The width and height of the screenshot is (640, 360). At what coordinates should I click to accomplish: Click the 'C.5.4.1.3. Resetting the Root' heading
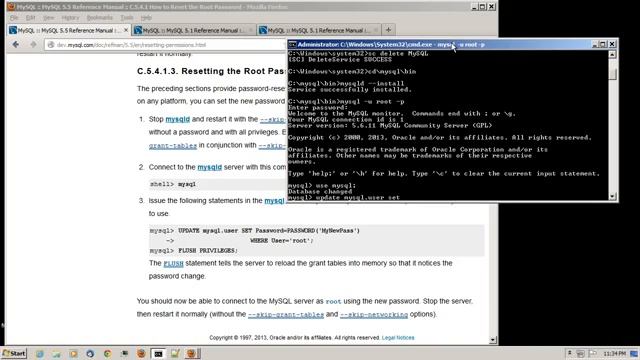pyautogui.click(x=211, y=71)
